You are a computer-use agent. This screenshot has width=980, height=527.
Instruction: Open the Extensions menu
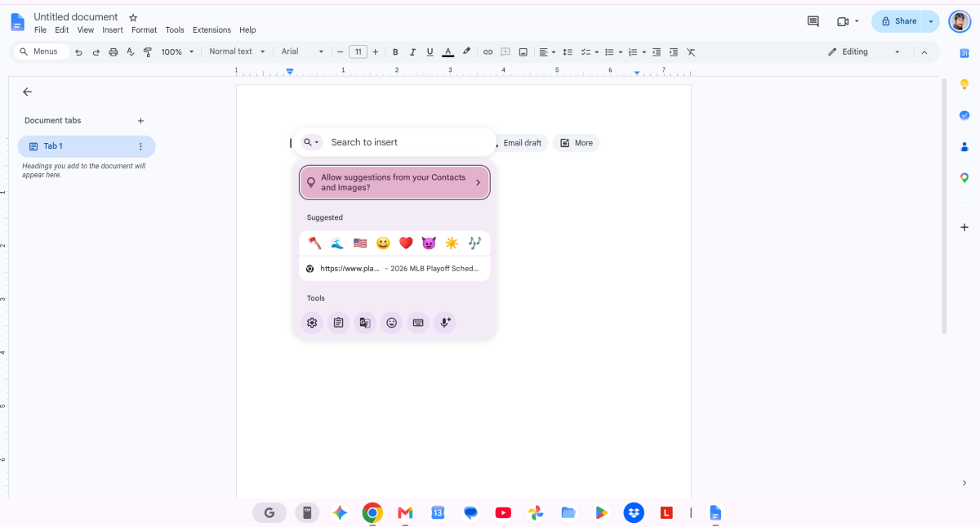(x=212, y=30)
